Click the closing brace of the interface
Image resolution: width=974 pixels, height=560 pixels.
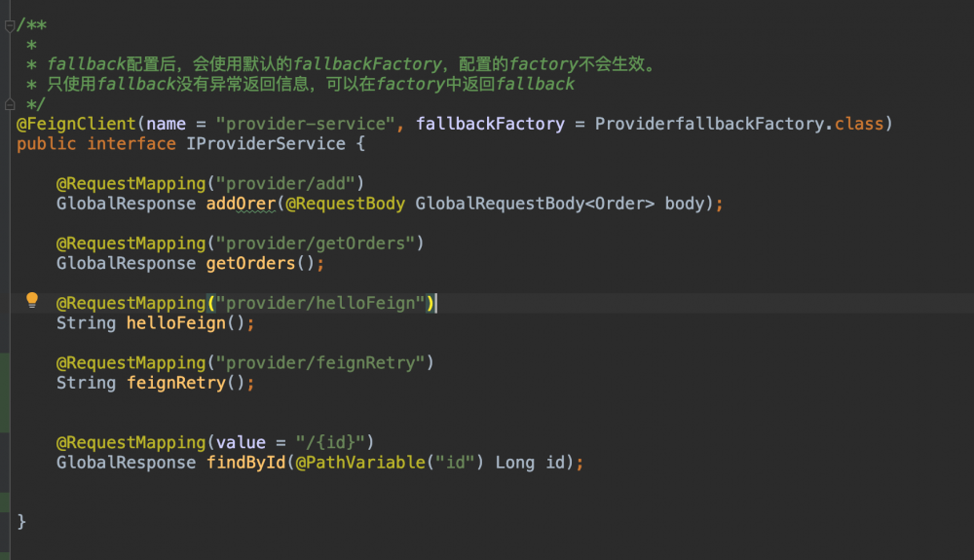point(21,521)
